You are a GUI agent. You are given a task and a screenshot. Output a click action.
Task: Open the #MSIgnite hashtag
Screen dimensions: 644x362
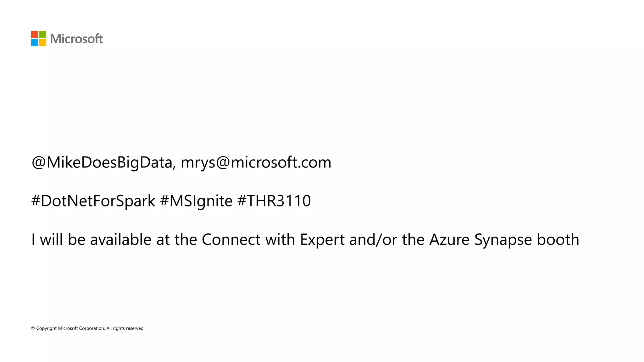point(196,201)
